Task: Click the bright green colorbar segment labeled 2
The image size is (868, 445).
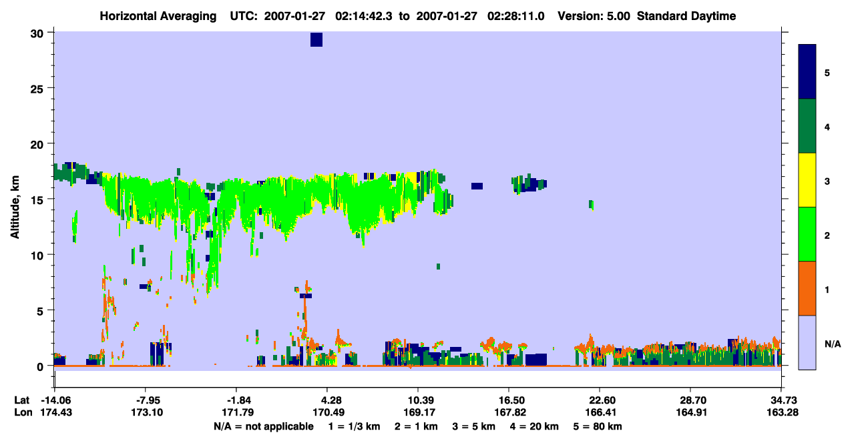Action: [807, 234]
